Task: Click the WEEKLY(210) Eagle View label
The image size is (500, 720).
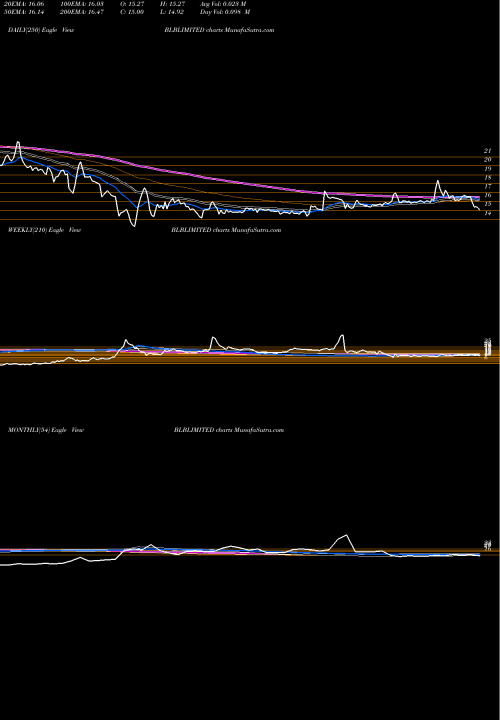Action: pos(45,230)
